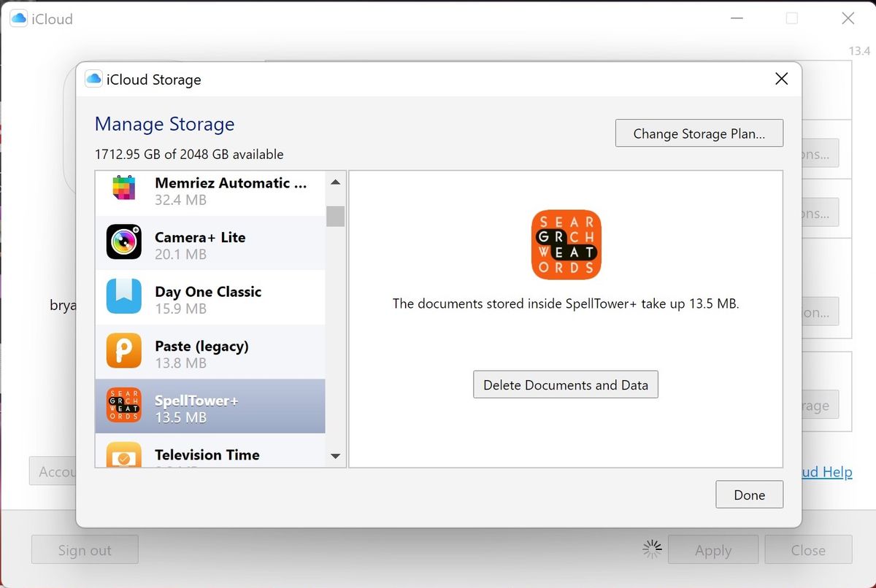This screenshot has height=588, width=876.
Task: Open iCloud Help via the link
Action: pyautogui.click(x=825, y=472)
